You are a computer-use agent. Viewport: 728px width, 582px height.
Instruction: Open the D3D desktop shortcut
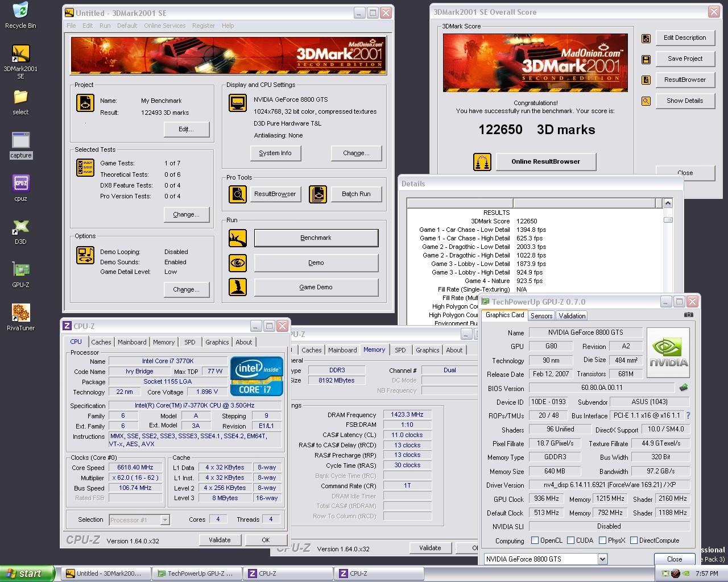click(20, 226)
